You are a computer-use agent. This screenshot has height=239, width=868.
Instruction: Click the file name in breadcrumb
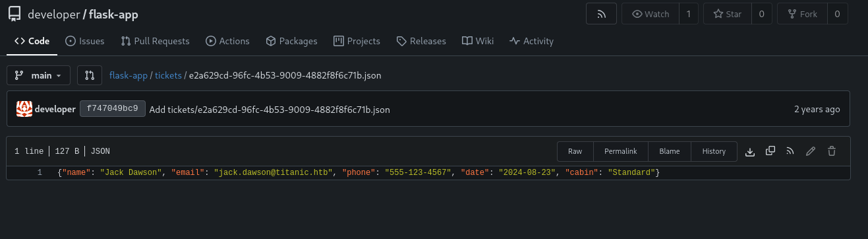tap(285, 76)
